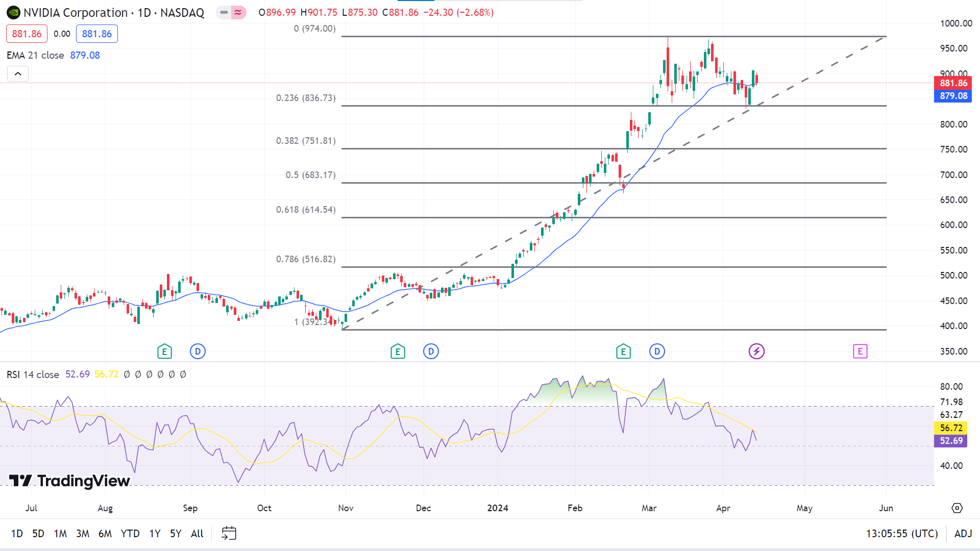
Task: Click the 0.00 spread value
Action: pyautogui.click(x=62, y=34)
